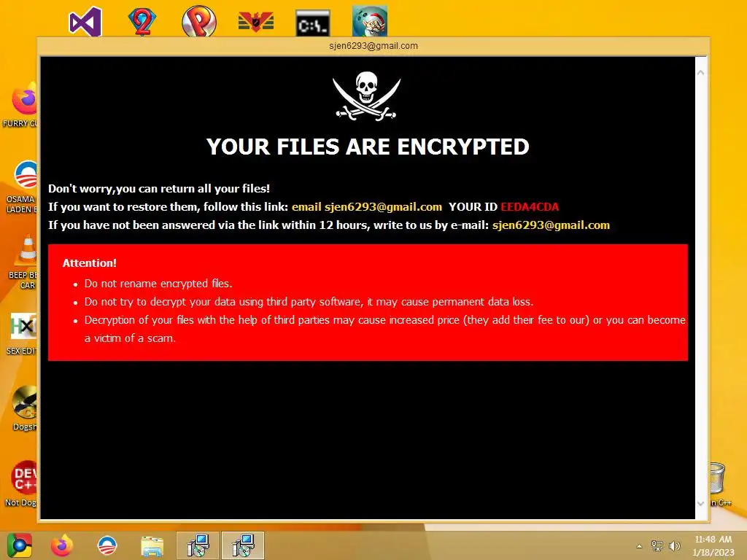This screenshot has height=560, width=747.
Task: Open the Recycle Bin on the desktop
Action: [x=717, y=478]
